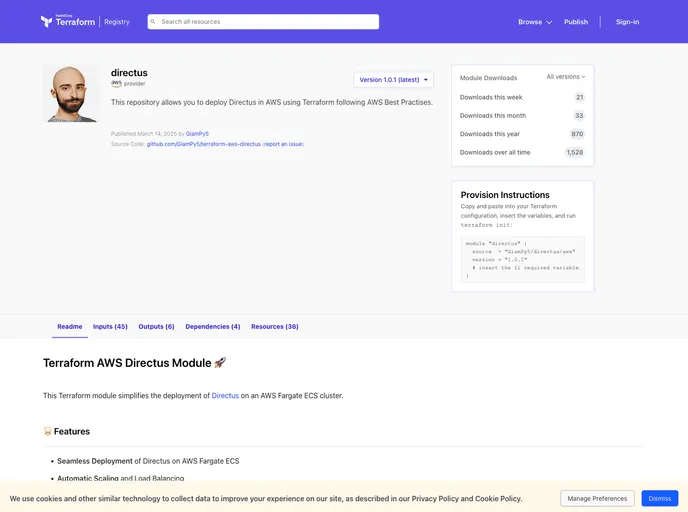Click the Provision Instructions heading
Viewport: 688px width, 512px height.
point(505,195)
